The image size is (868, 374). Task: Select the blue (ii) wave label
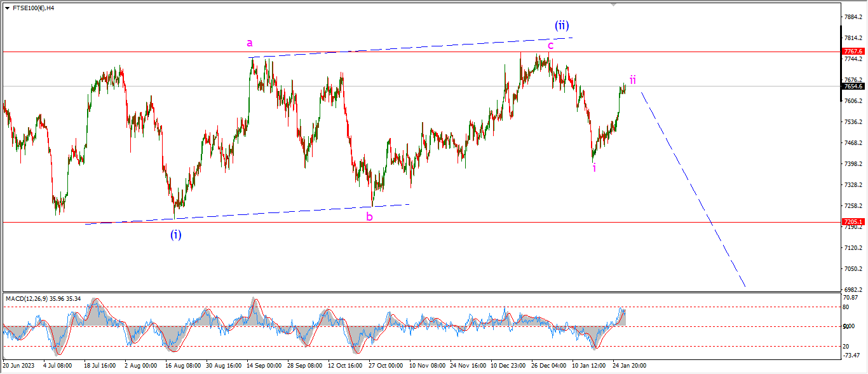tap(561, 25)
